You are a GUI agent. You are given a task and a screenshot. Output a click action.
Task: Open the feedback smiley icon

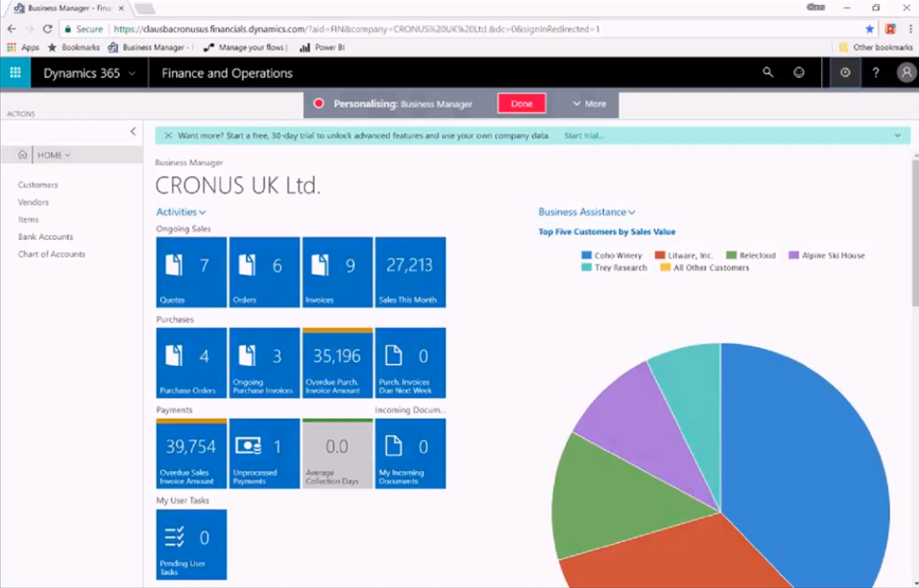[x=799, y=72]
